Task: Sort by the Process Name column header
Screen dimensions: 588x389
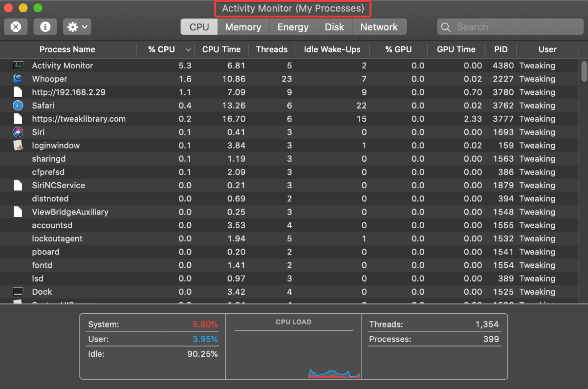Action: [x=67, y=49]
